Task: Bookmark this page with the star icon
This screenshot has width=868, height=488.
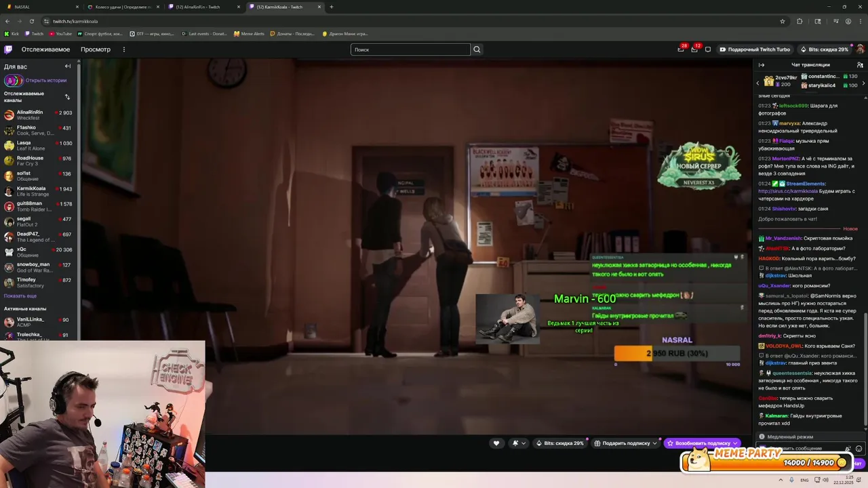Action: click(x=782, y=21)
